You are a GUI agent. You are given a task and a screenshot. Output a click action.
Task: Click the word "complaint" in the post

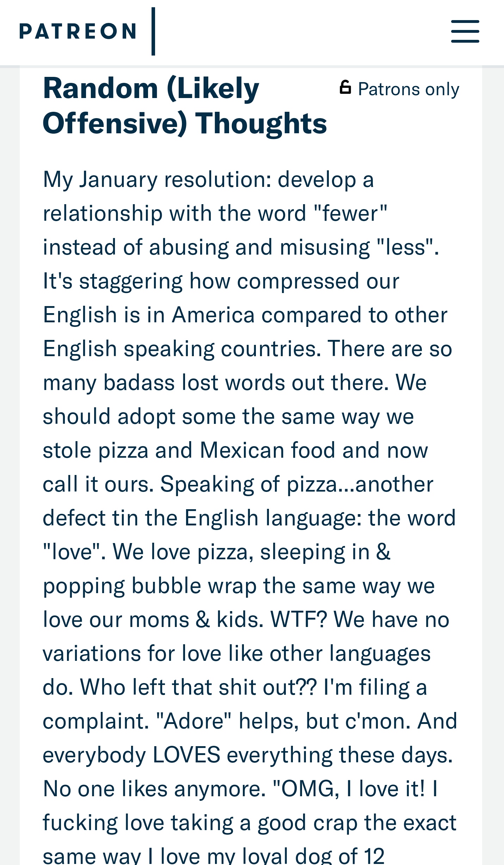pos(94,721)
